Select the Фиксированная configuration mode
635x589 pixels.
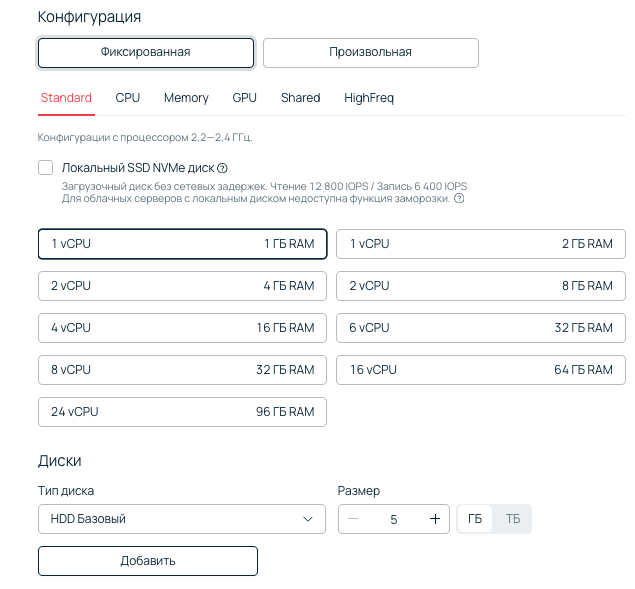point(146,52)
